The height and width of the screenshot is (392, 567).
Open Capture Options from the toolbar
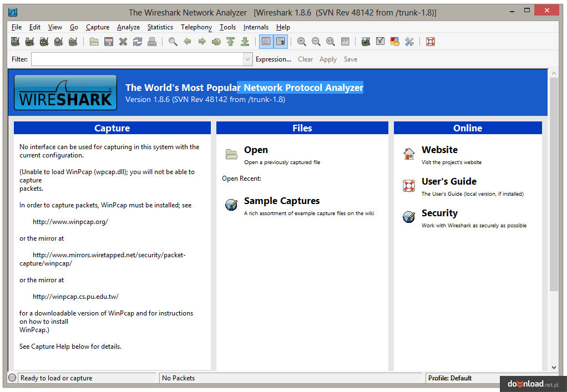[x=29, y=42]
